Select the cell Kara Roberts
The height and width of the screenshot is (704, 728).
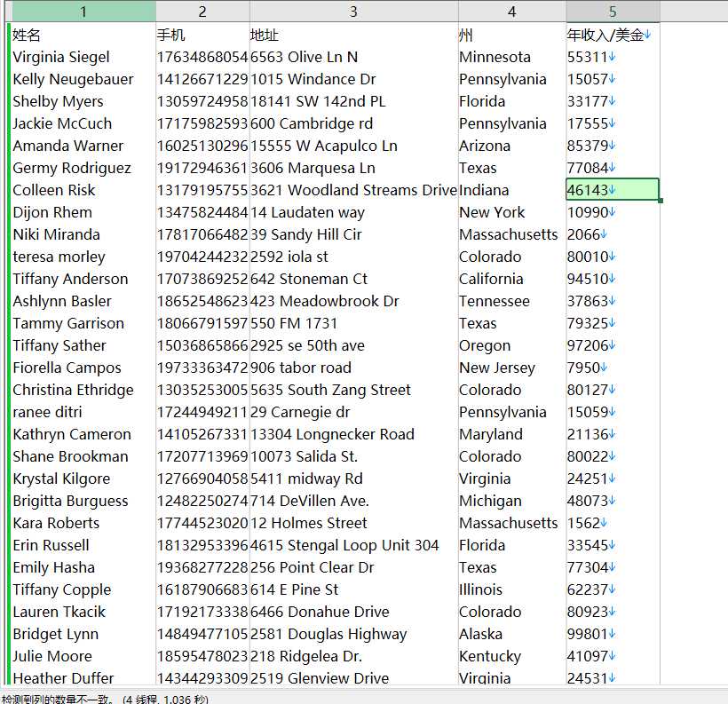tap(83, 523)
